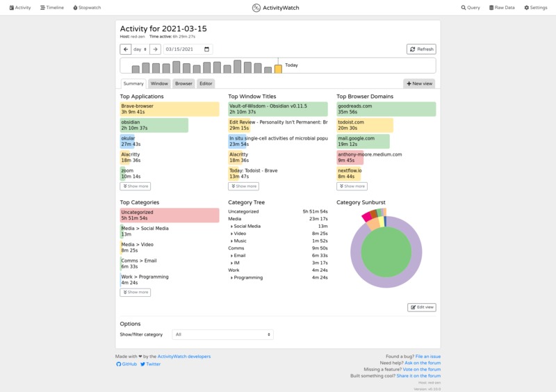Select todoist.com domain bar
Image resolution: width=556 pixels, height=392 pixels.
pos(365,125)
